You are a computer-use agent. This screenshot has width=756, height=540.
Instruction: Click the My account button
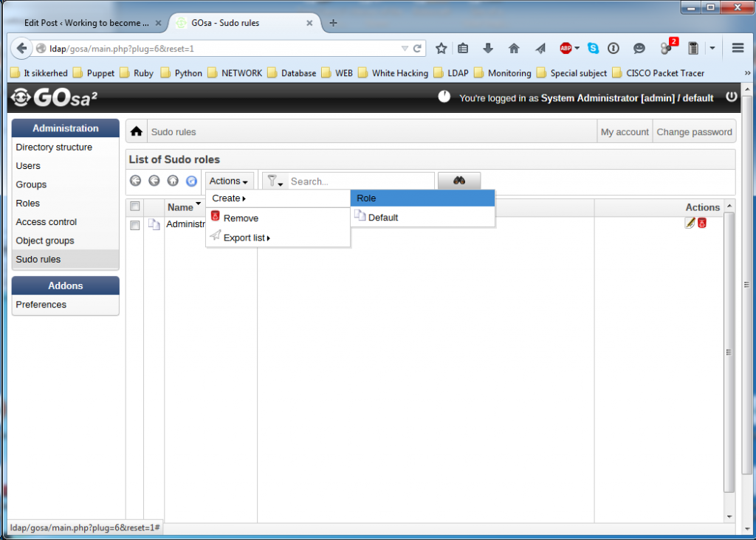[625, 131]
